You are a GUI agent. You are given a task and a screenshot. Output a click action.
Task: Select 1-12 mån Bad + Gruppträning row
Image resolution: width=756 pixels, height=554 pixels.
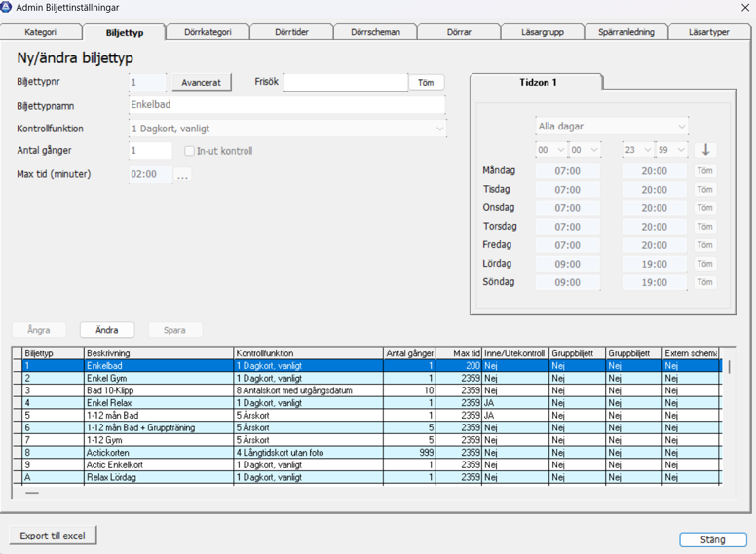(x=366, y=427)
